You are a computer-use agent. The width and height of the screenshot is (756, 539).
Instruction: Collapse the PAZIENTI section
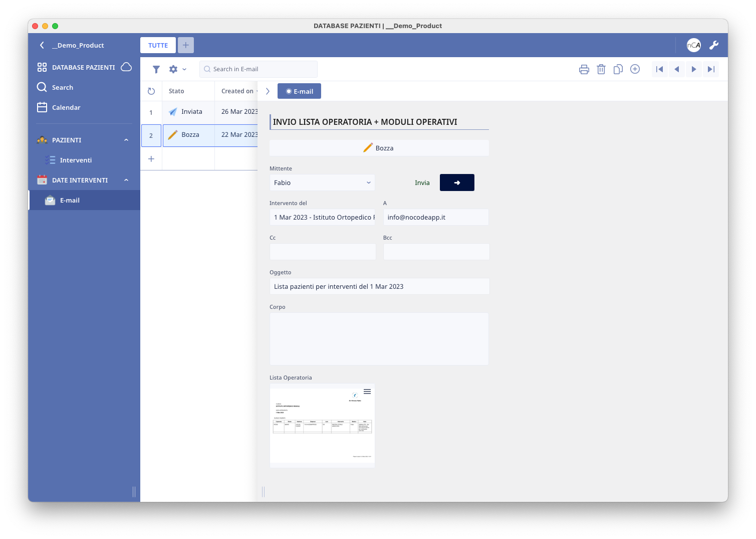coord(126,140)
